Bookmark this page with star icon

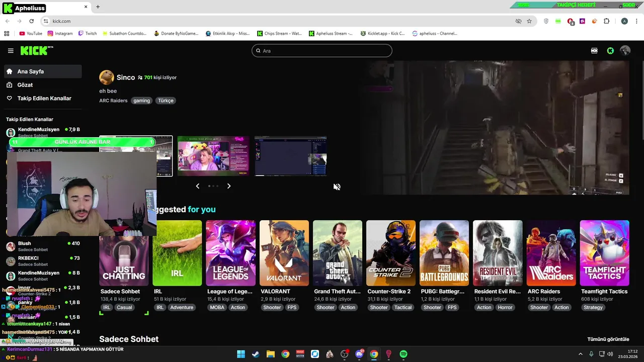coord(529,21)
